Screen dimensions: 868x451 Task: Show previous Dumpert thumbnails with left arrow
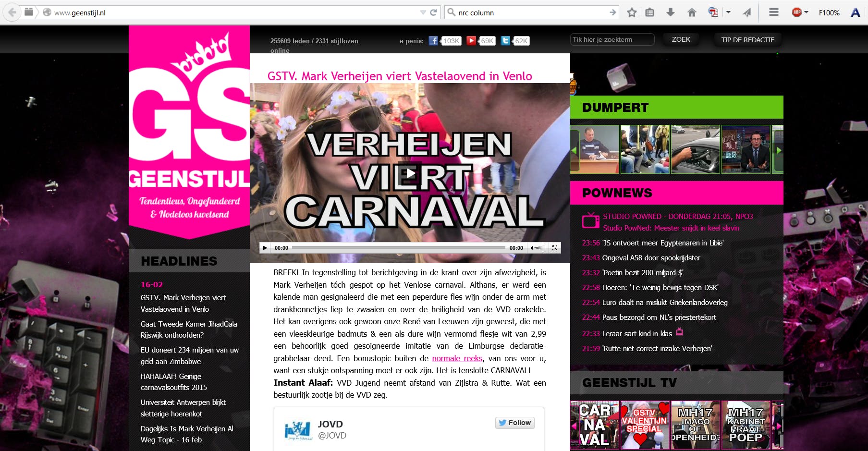(x=574, y=150)
